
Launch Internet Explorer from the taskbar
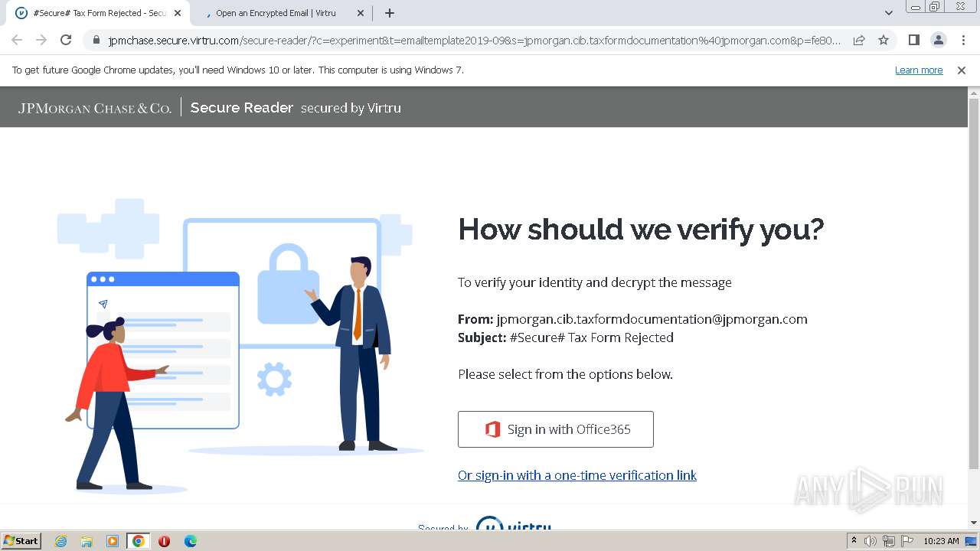[60, 541]
